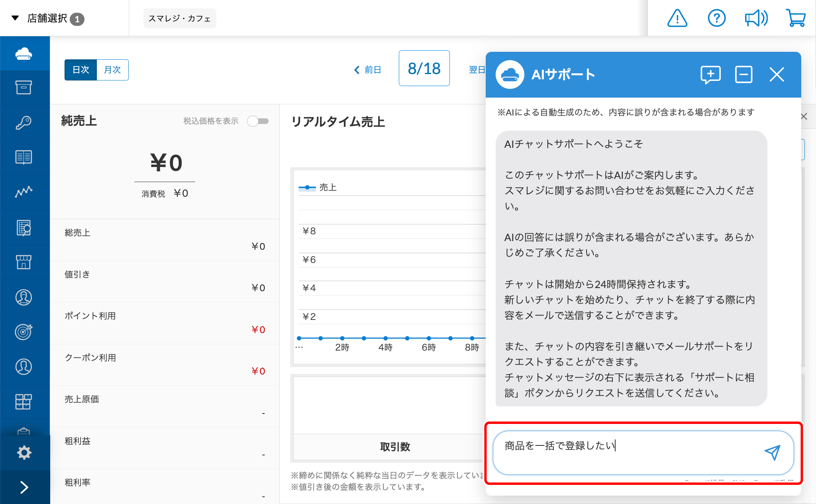Start a new AI support chat
Viewport: 816px width, 504px height.
pyautogui.click(x=710, y=75)
